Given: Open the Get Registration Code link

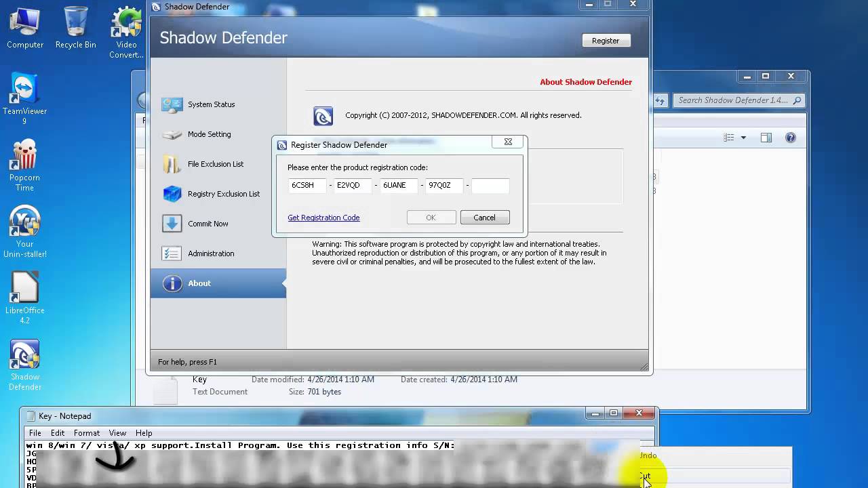Looking at the screenshot, I should tap(323, 218).
